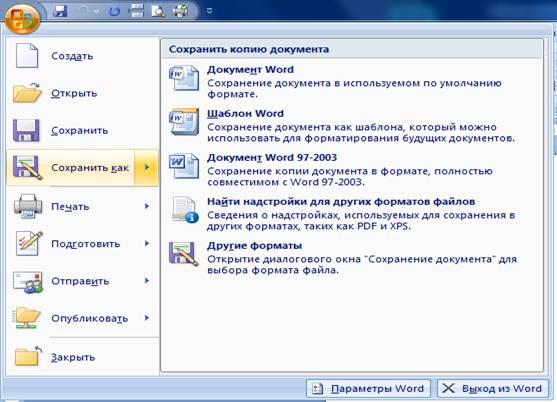The height and width of the screenshot is (402, 557).
Task: Open the Undo history dropdown arrow
Action: [96, 11]
